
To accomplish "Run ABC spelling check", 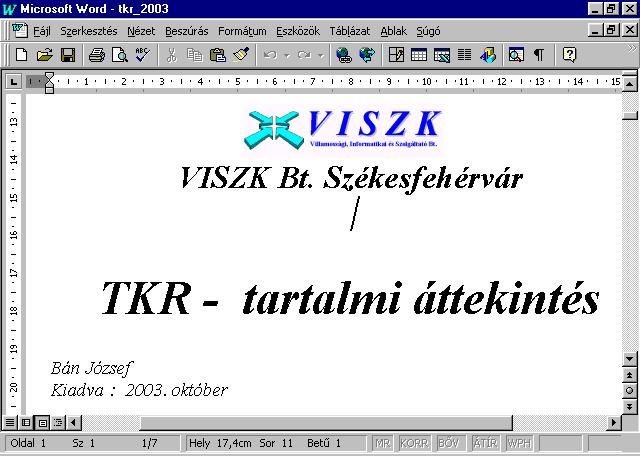I will pos(142,54).
